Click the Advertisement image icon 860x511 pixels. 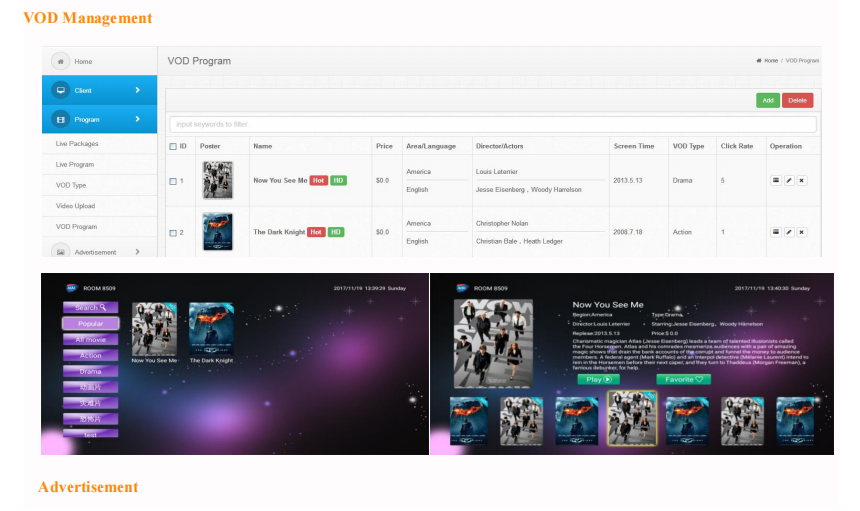pos(60,252)
